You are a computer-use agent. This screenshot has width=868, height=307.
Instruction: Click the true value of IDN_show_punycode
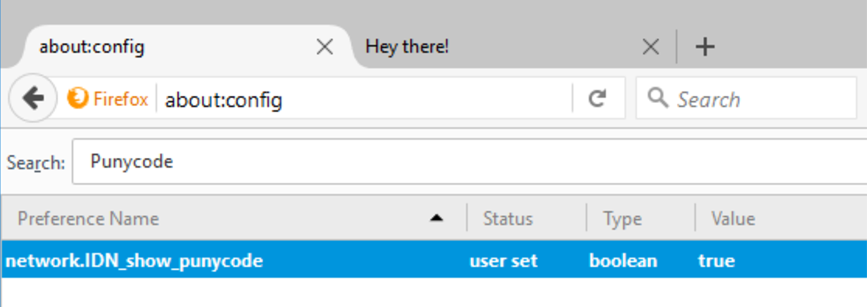[x=717, y=260]
